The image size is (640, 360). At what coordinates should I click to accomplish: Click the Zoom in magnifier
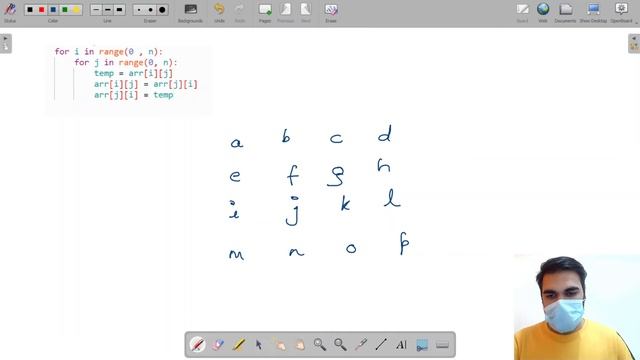tap(320, 345)
